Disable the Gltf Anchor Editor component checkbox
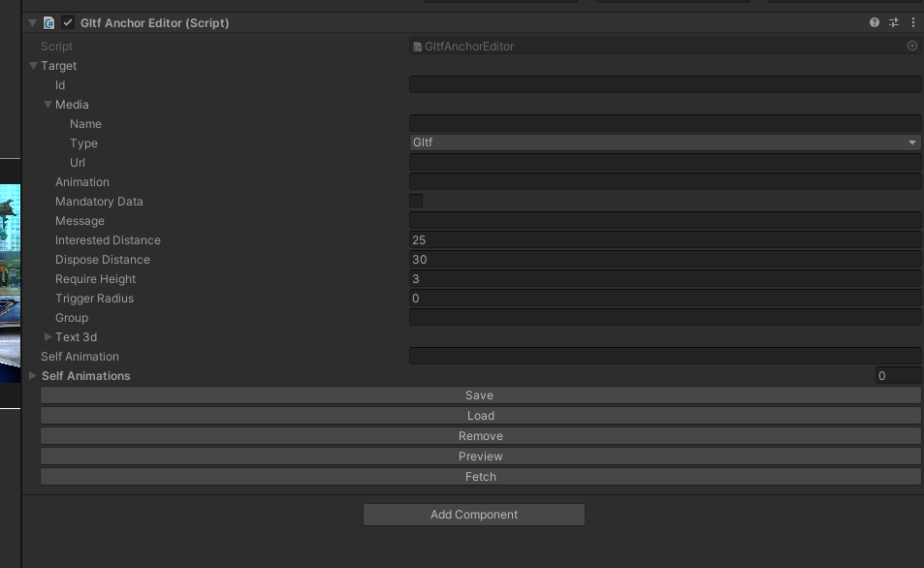Viewport: 924px width, 568px height. point(68,22)
